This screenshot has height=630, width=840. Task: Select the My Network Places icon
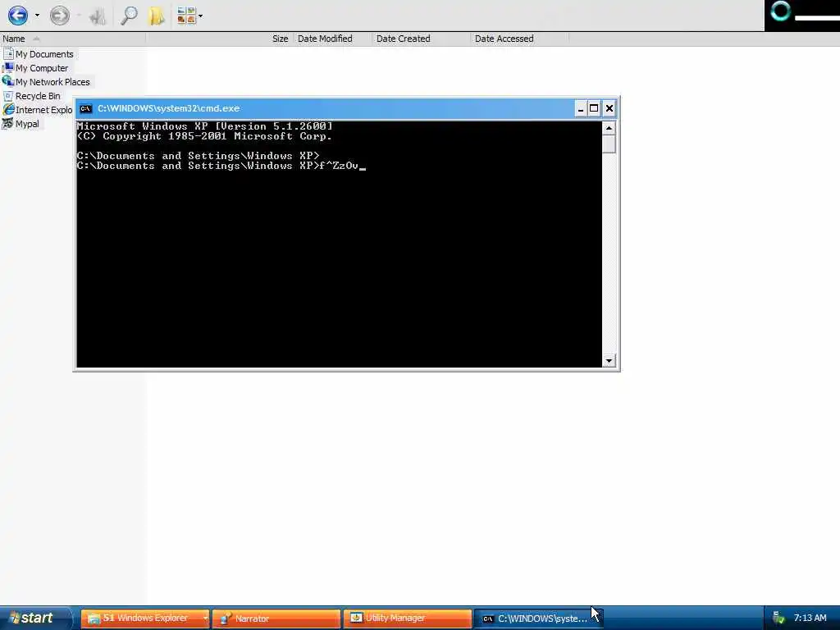click(x=8, y=81)
